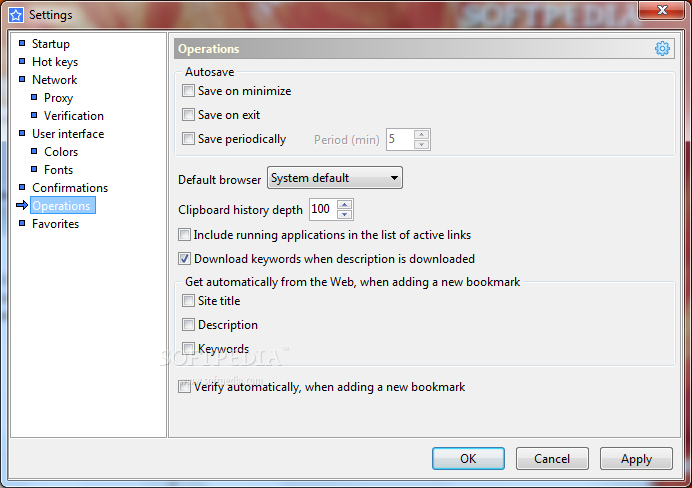Image resolution: width=692 pixels, height=488 pixels.
Task: Check the Description option
Action: 188,325
